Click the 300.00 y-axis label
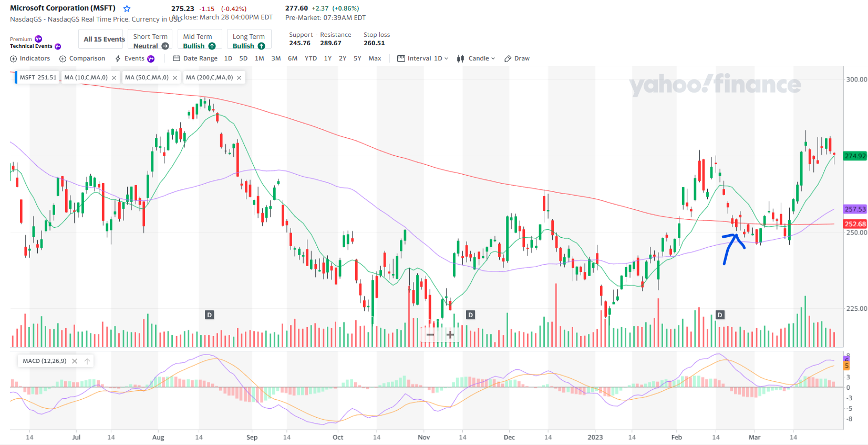Viewport: 868px width, 445px height. (856, 79)
